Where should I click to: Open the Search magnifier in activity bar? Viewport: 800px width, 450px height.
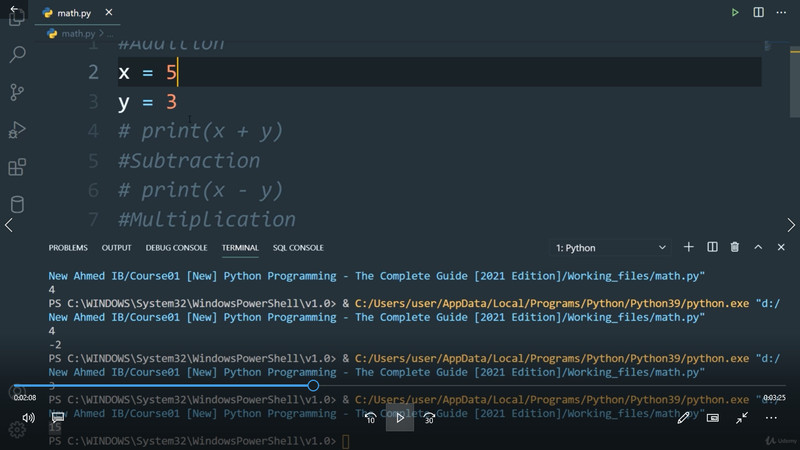17,54
